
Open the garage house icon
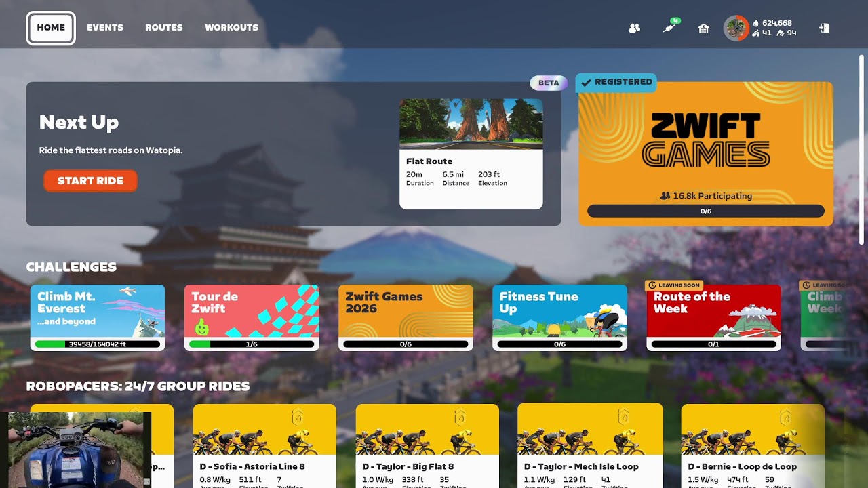coord(703,28)
